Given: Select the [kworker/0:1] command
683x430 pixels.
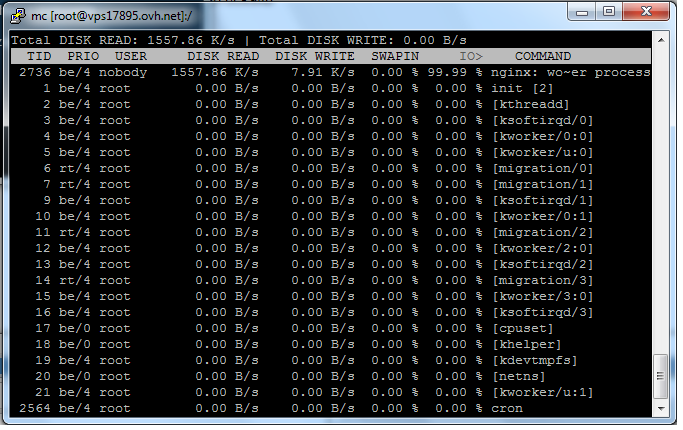Looking at the screenshot, I should (542, 217).
